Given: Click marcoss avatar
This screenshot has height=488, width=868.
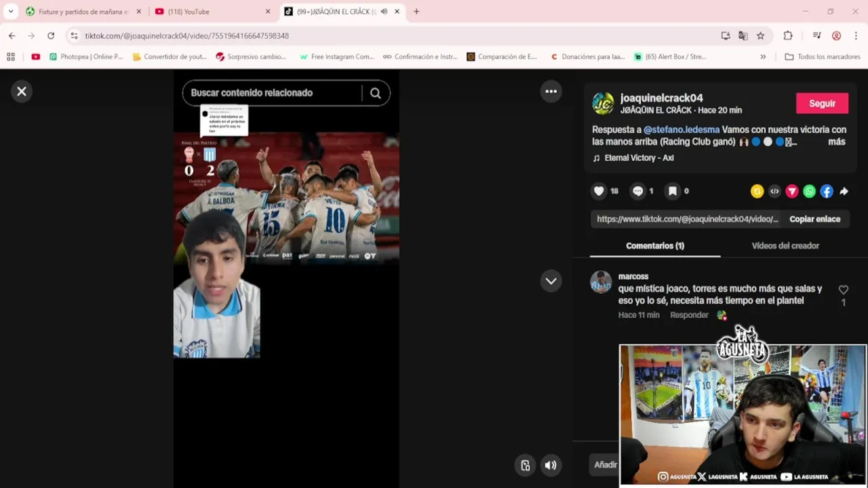Looking at the screenshot, I should [x=601, y=282].
